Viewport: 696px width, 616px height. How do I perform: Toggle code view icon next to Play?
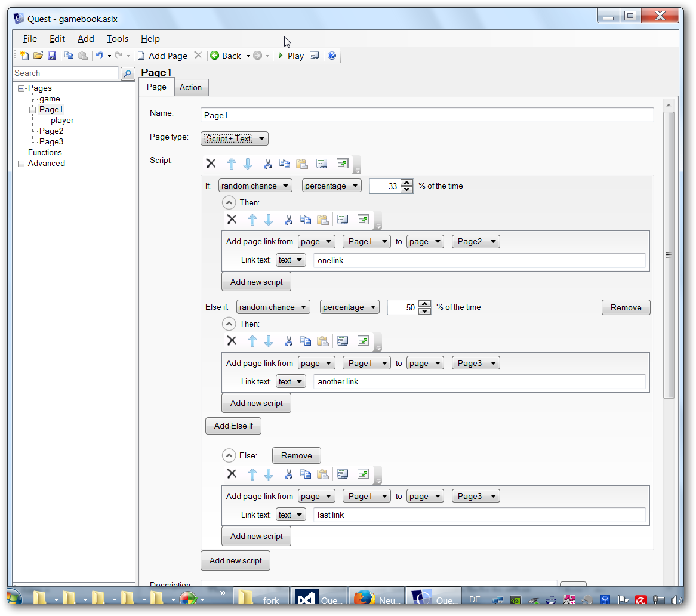point(315,56)
